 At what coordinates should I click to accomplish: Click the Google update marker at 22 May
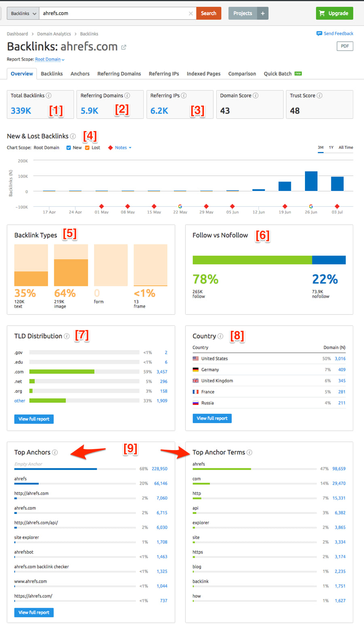pos(180,206)
